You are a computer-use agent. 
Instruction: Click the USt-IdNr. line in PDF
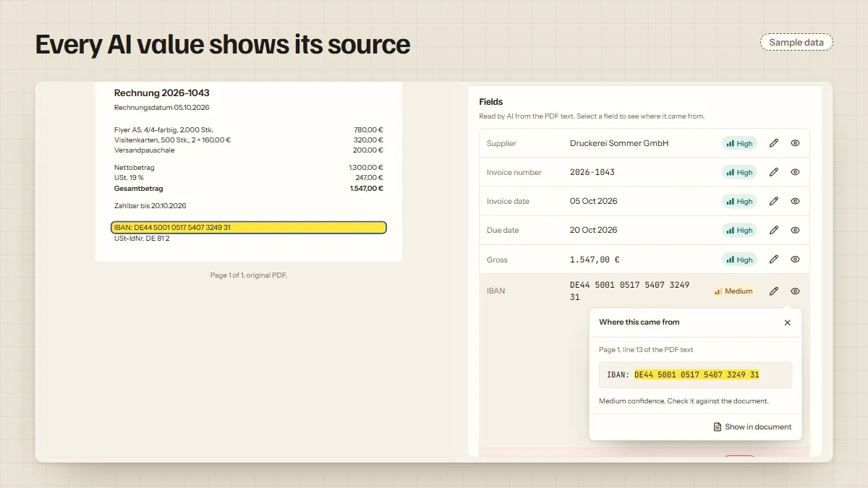tap(142, 238)
